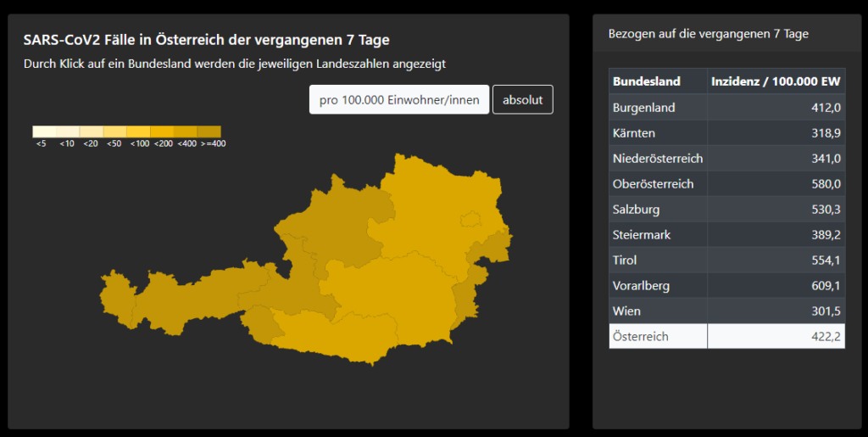Image resolution: width=868 pixels, height=437 pixels.
Task: Click the >=400 legend color swatch
Action: point(209,132)
